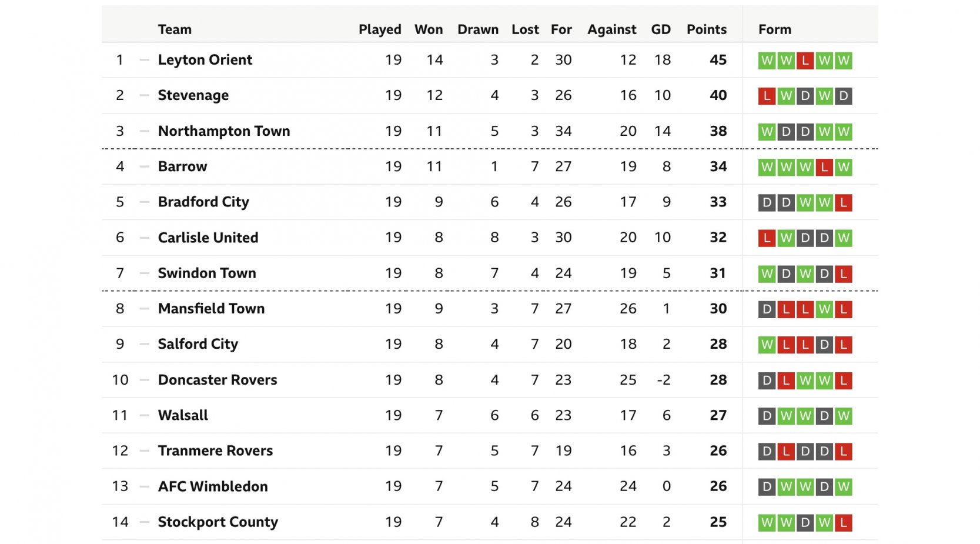
Task: Select Mansfield Town's green W form badge
Action: pyautogui.click(x=824, y=309)
